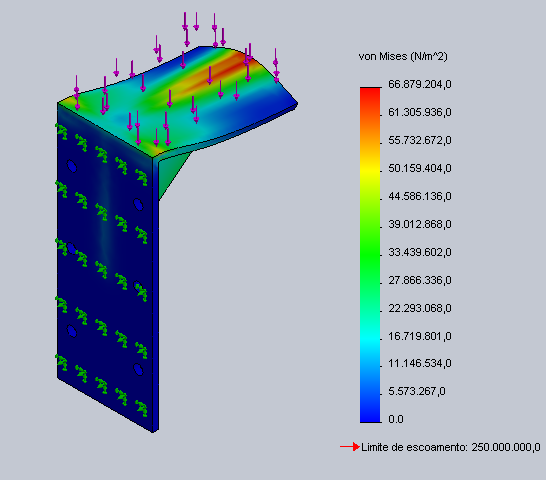Select the Limite de escoamento 250.000.000,0 label
The image size is (546, 480).
tap(451, 447)
